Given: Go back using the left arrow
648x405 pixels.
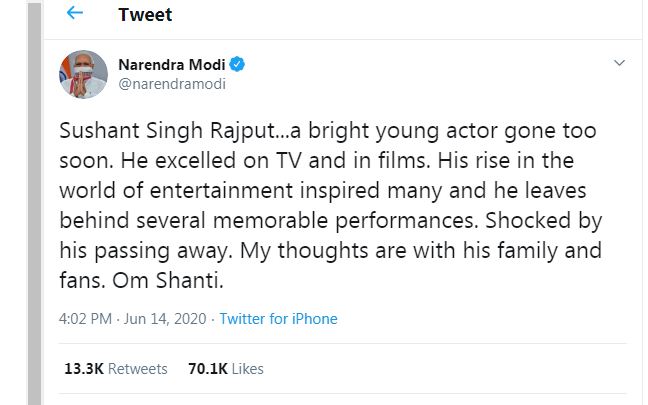Looking at the screenshot, I should coord(75,15).
